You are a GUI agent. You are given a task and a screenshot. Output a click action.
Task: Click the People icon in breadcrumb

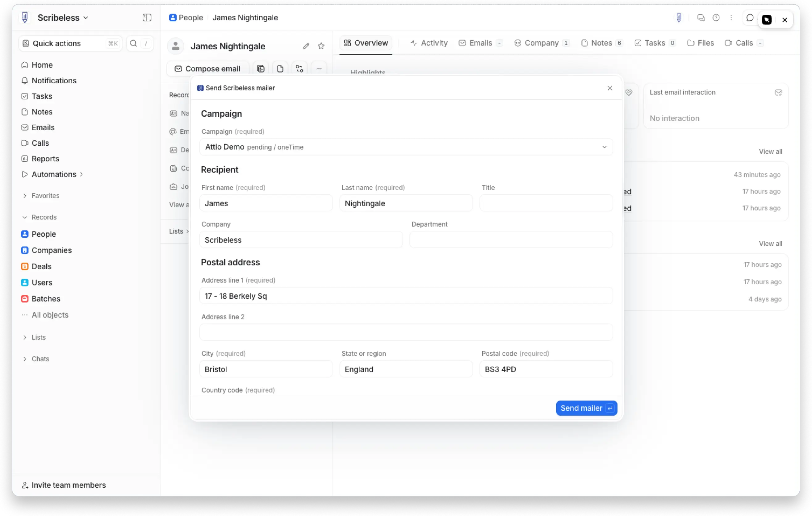click(173, 18)
